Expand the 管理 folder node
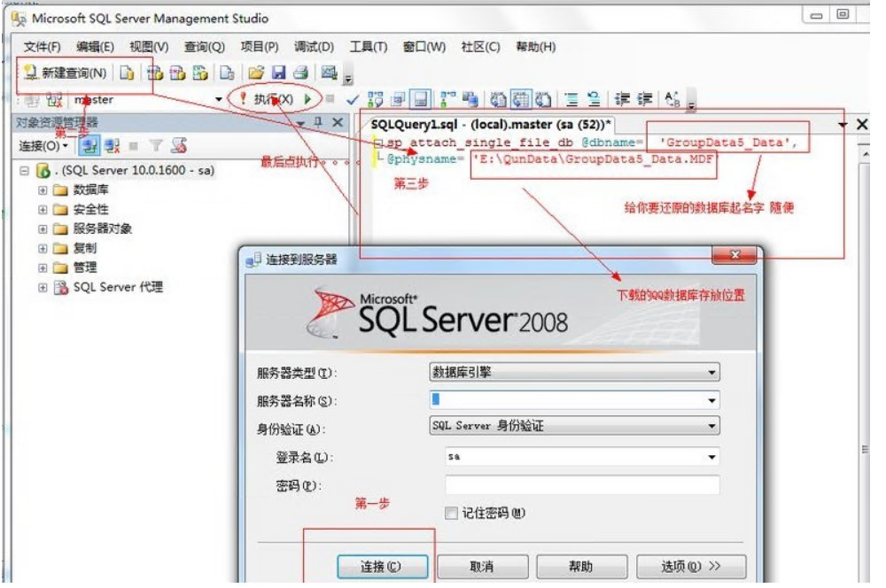886x588 pixels. tap(43, 267)
